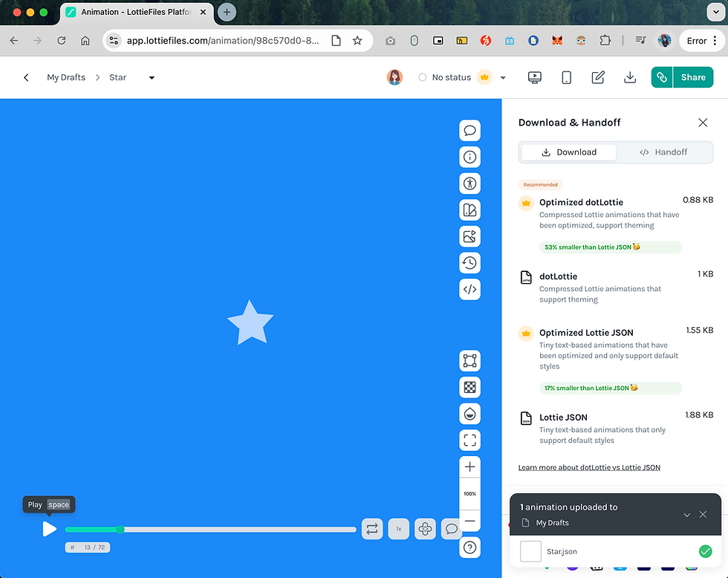This screenshot has width=728, height=578.
Task: Click the premium crown status icon
Action: click(x=484, y=77)
